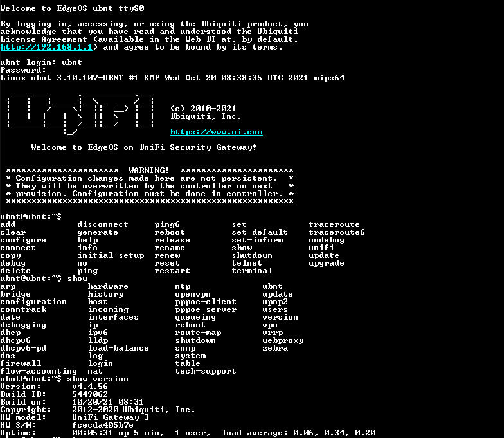Image resolution: width=504 pixels, height=438 pixels.
Task: Click the 'upnp2' show option
Action: tap(275, 302)
